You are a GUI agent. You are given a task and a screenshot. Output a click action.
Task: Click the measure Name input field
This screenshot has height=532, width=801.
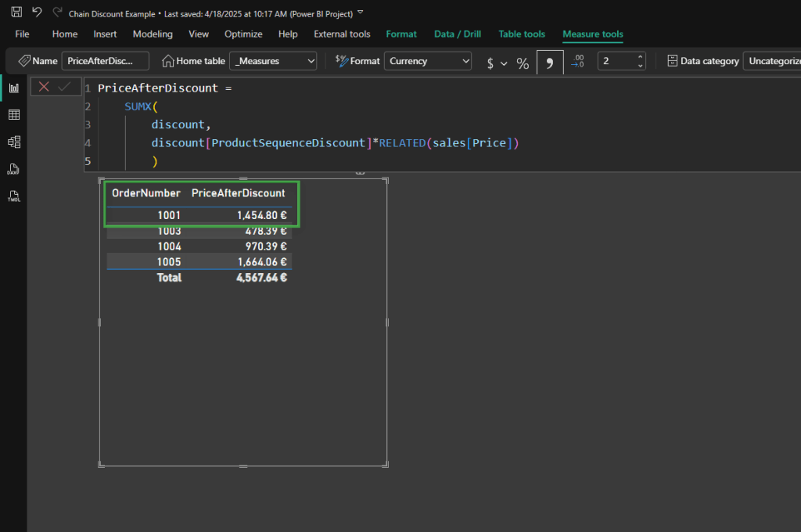(106, 61)
